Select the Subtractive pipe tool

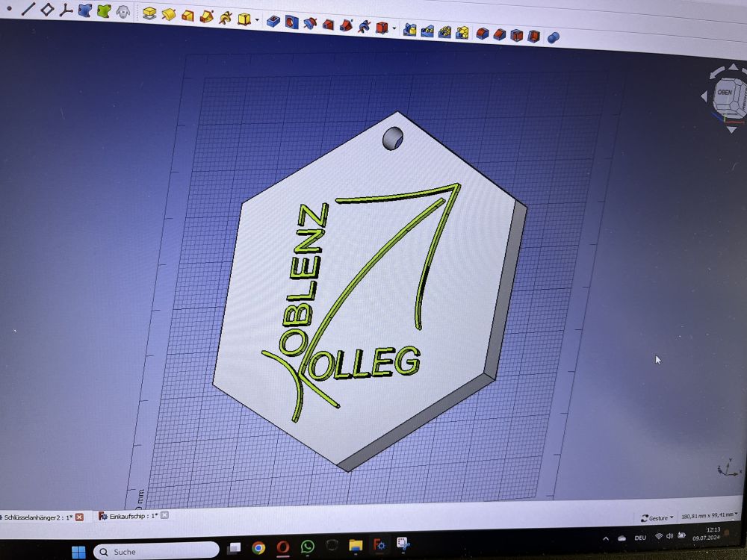346,25
